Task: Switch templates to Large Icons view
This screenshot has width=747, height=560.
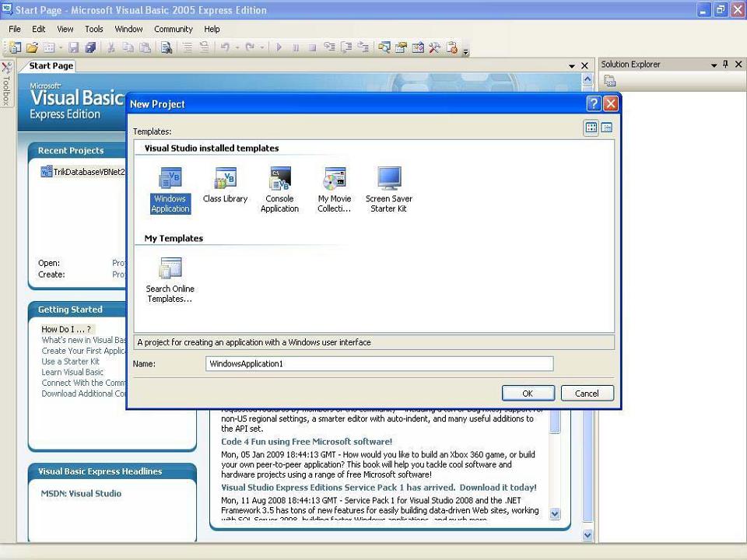Action: click(591, 128)
